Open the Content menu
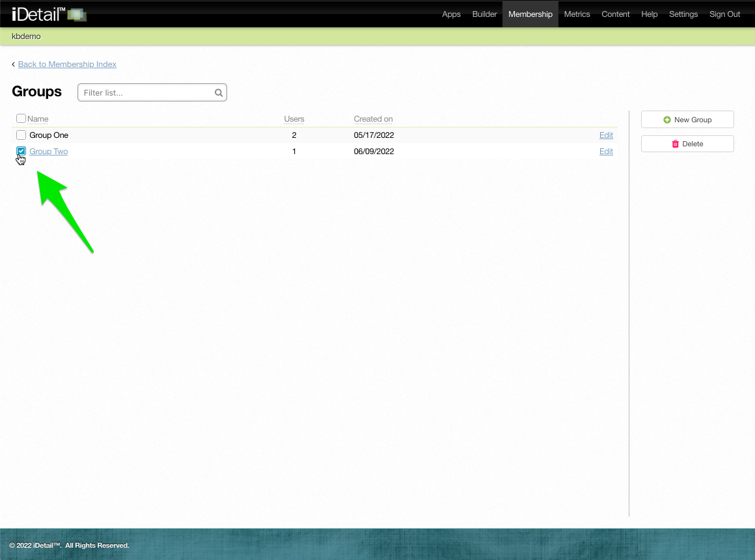 (x=615, y=14)
